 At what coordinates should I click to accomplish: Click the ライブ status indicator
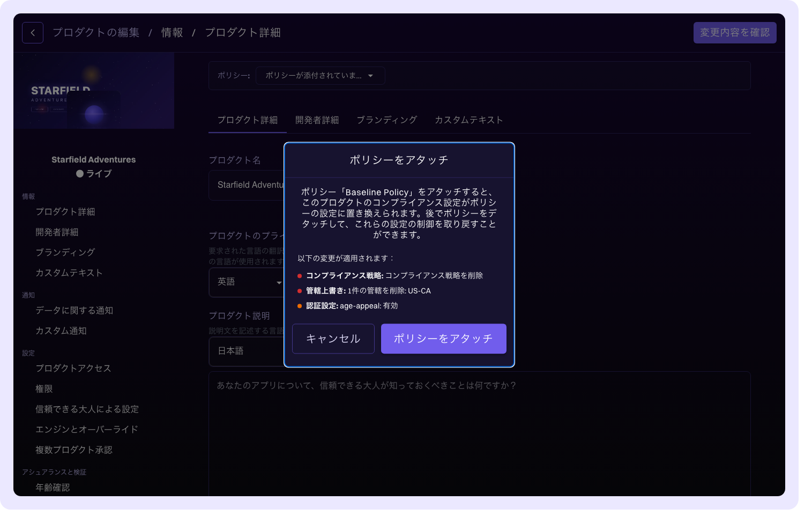(94, 174)
